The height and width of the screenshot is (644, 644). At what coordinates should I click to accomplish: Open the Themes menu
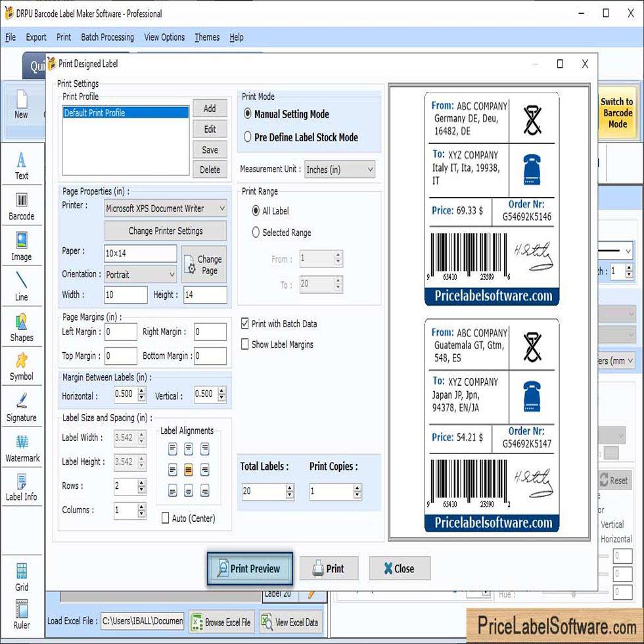(207, 37)
